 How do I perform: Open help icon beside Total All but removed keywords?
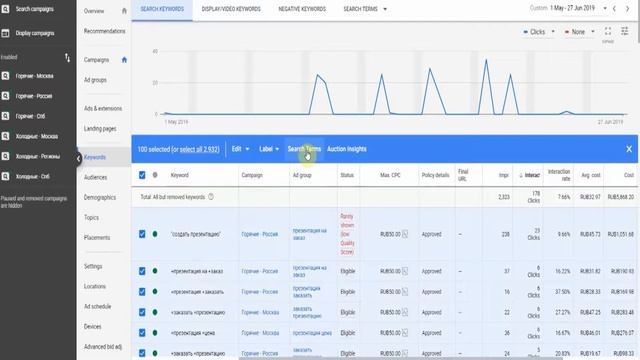click(211, 197)
